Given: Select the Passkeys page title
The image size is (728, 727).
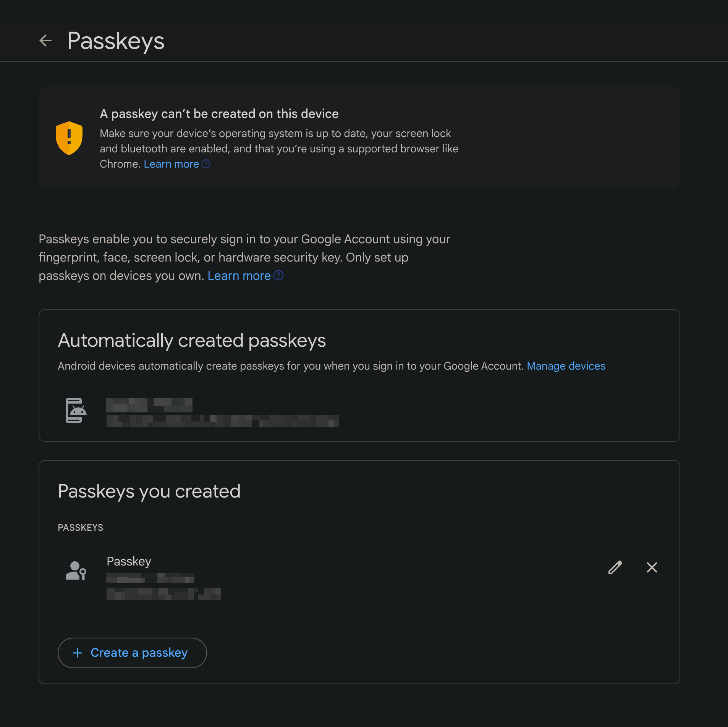Looking at the screenshot, I should tap(115, 40).
